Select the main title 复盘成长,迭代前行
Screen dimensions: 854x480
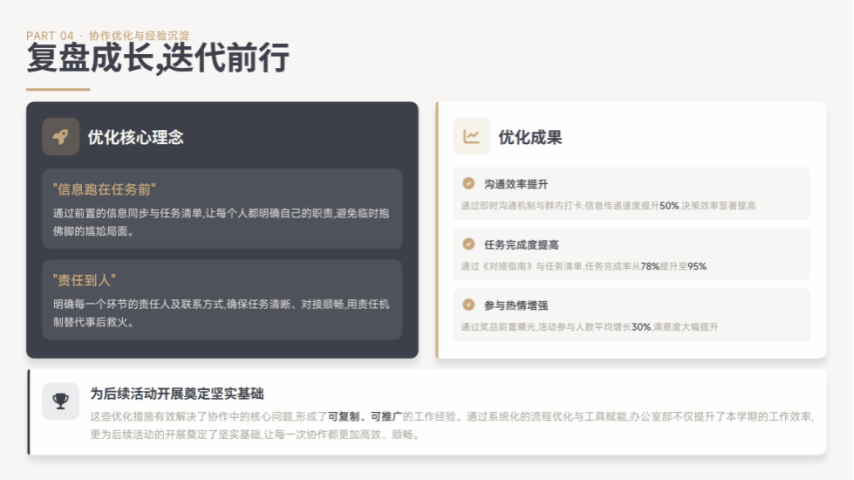[x=157, y=58]
